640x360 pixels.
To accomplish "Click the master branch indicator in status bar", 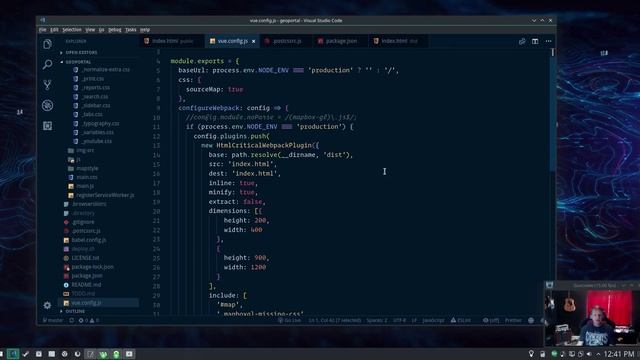I will point(53,320).
